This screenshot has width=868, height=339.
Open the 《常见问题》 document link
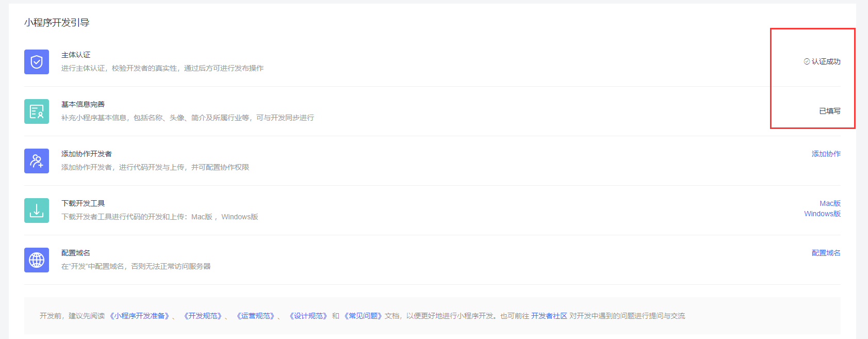[x=363, y=316]
